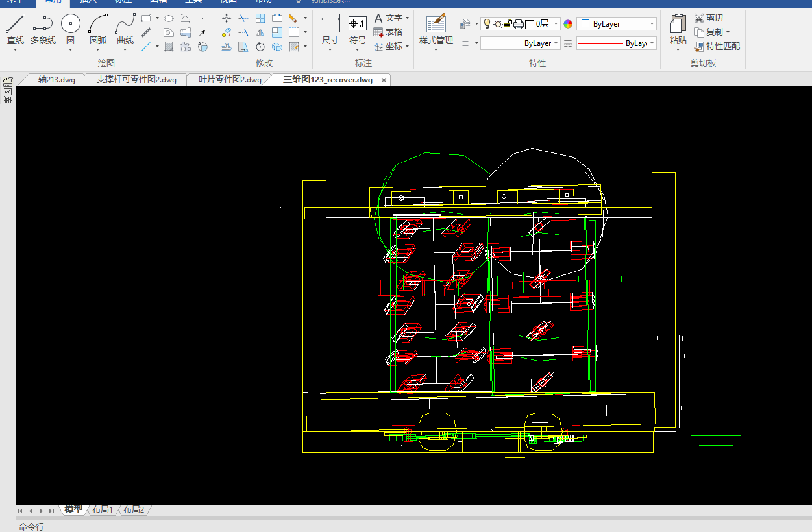Click the Copy objects tool in 修改
Viewport: 812px width, 532px height.
pos(227,32)
